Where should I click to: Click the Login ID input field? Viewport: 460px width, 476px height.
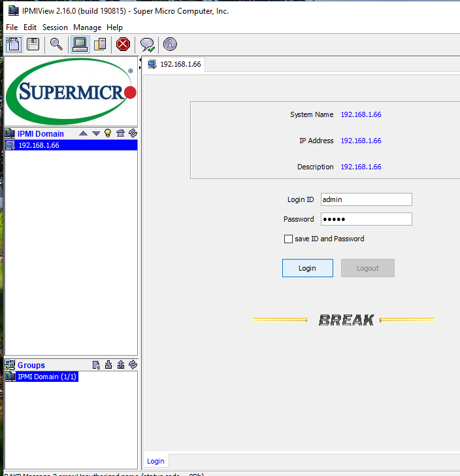tap(367, 199)
